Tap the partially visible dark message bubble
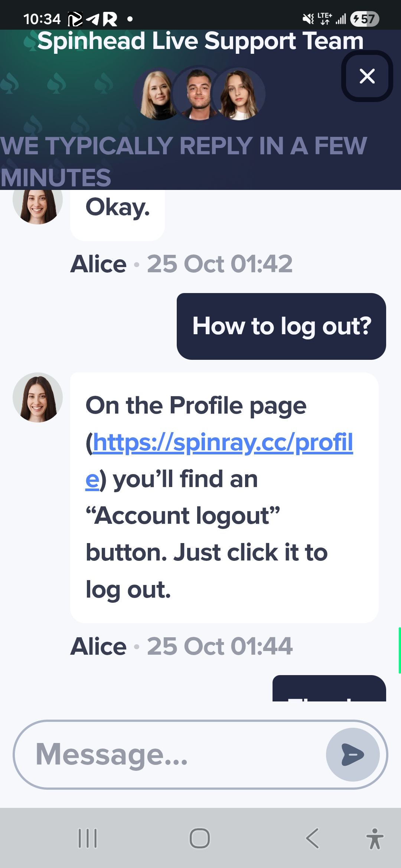 [x=329, y=688]
